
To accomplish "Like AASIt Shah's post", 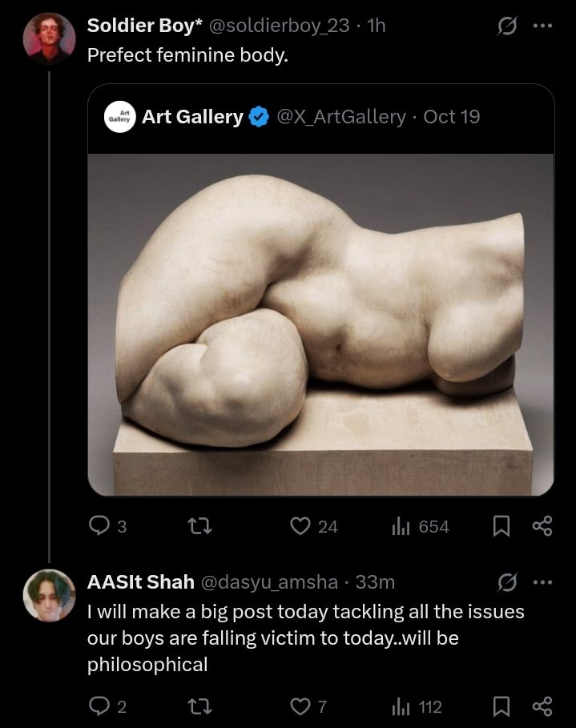I will (300, 706).
